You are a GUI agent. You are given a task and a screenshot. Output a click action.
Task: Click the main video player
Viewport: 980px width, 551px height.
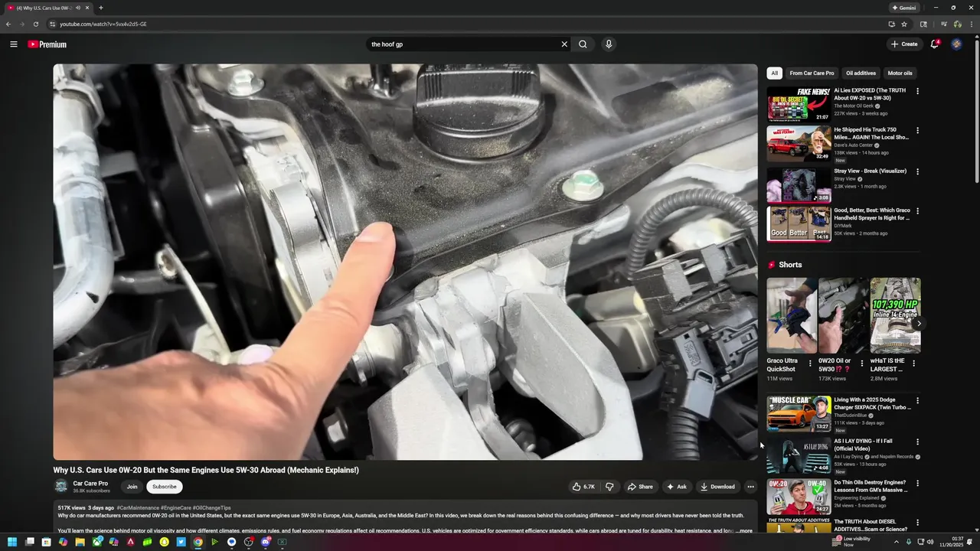[405, 262]
